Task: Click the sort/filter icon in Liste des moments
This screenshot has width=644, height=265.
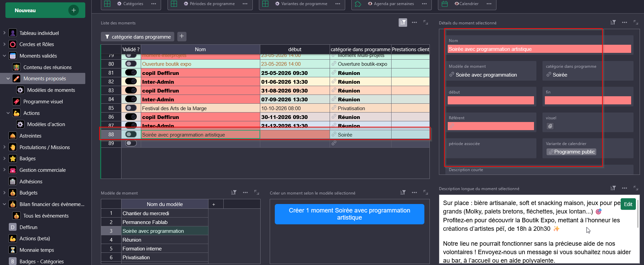Action: click(403, 22)
